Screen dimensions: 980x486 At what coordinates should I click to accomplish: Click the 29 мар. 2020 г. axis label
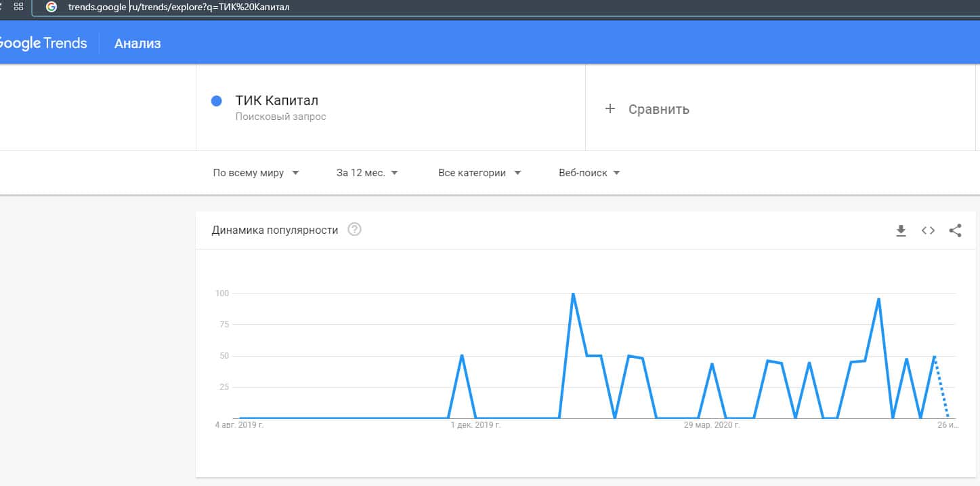coord(711,425)
